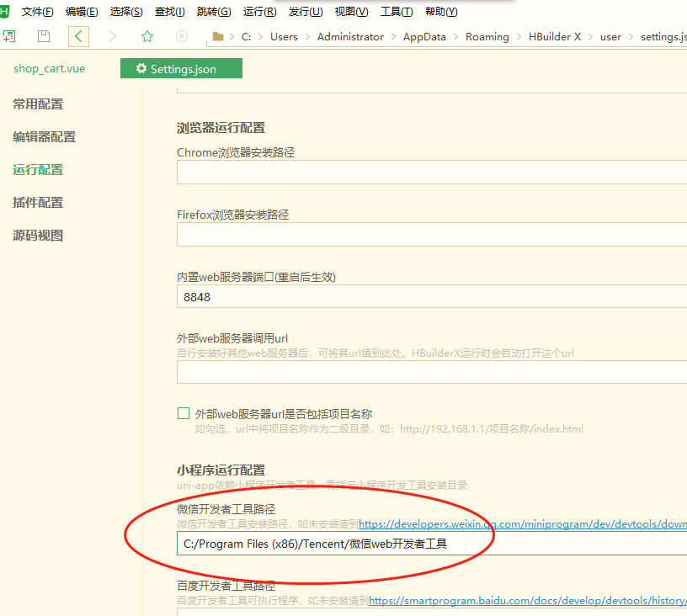Click the HBuilder X logo icon

click(5, 11)
